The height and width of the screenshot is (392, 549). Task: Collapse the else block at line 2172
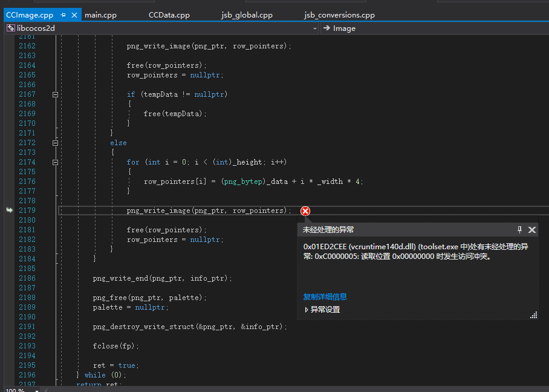coord(55,143)
